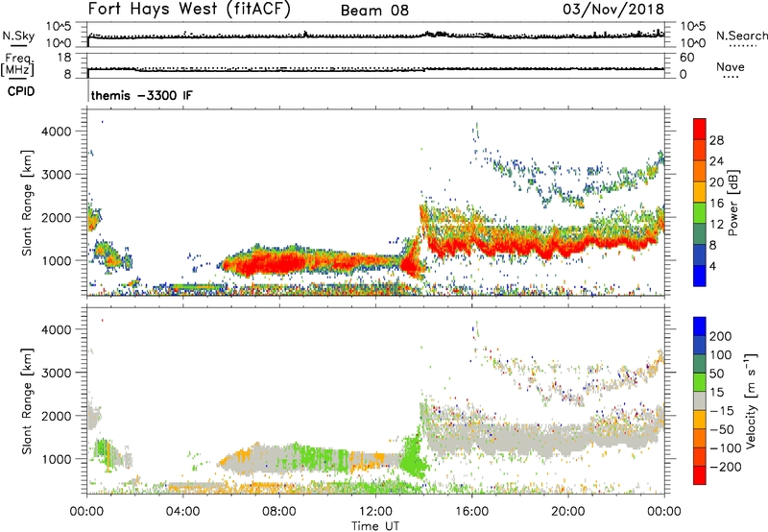
Task: Click the '-200' value on Velocity colorbar
Action: pos(725,467)
